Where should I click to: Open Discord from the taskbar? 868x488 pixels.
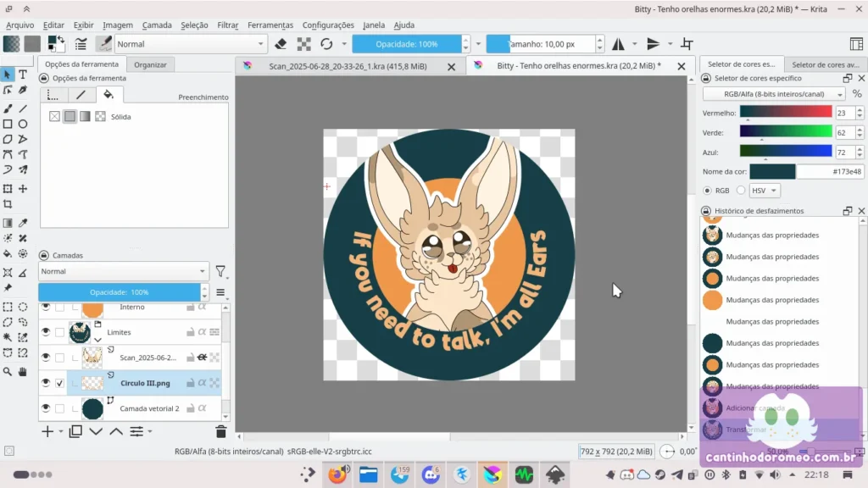431,474
